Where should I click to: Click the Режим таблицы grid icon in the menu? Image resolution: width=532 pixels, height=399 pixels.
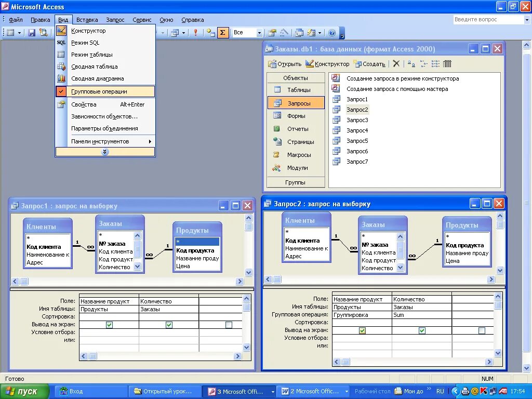tap(61, 54)
